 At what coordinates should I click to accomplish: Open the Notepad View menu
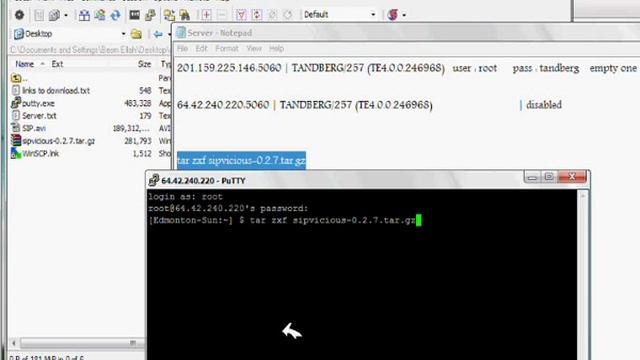254,49
